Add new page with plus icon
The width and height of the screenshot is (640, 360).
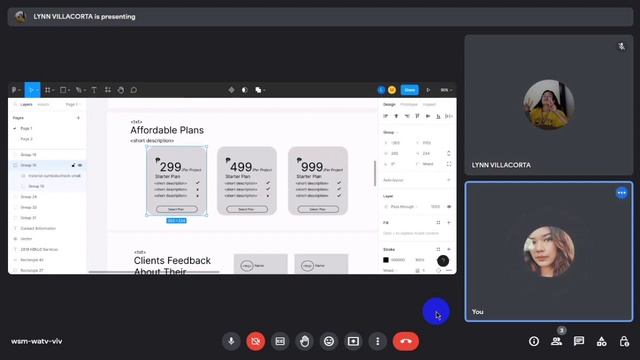[78, 118]
